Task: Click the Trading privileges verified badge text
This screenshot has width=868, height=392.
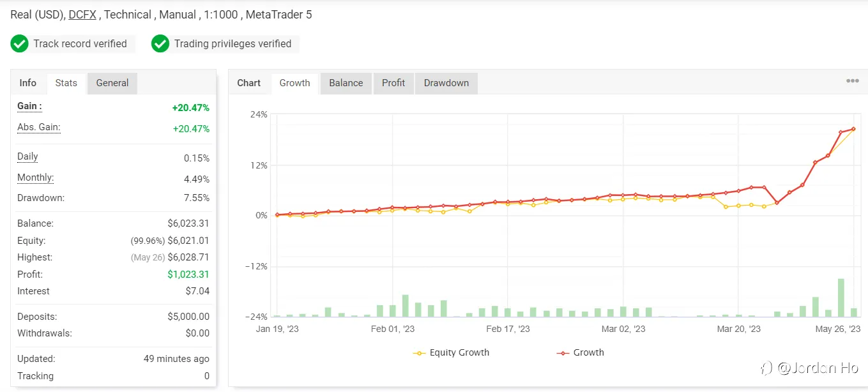Action: click(x=232, y=44)
